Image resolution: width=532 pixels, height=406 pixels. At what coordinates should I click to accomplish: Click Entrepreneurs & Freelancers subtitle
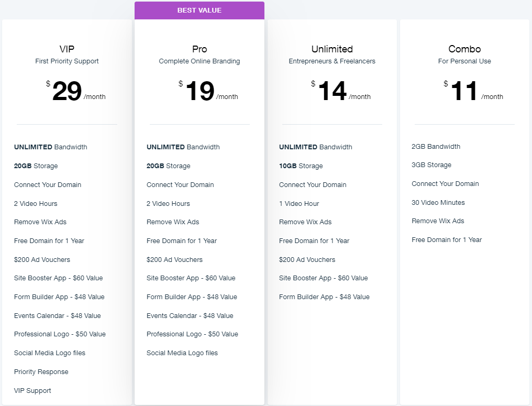pyautogui.click(x=332, y=61)
